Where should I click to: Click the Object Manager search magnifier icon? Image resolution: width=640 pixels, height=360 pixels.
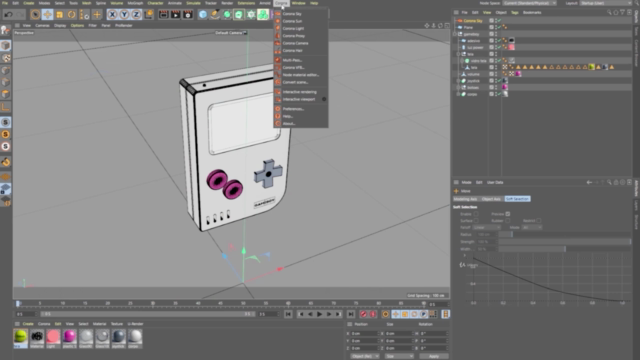click(x=609, y=13)
